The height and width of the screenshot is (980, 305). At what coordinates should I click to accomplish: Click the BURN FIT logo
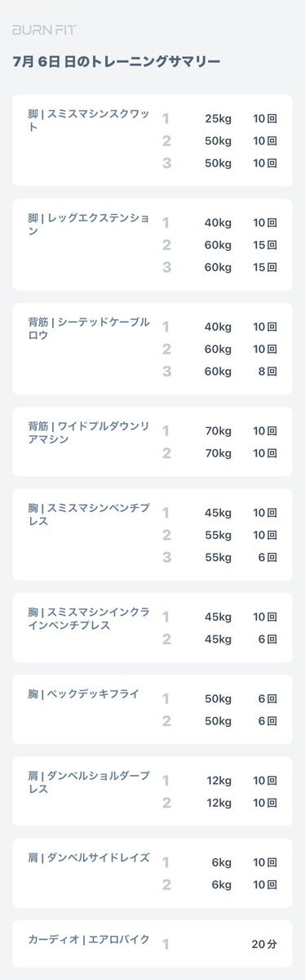pos(45,30)
